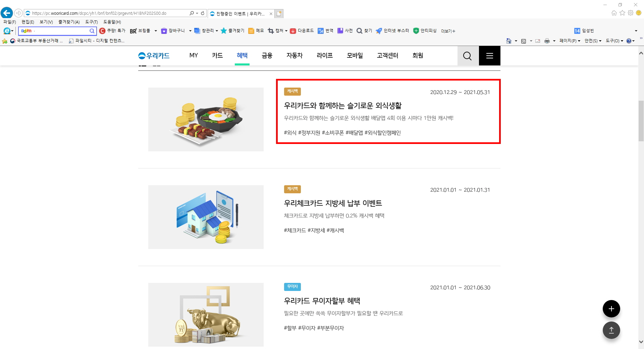Click the Daum search magnifier button

pos(92,31)
